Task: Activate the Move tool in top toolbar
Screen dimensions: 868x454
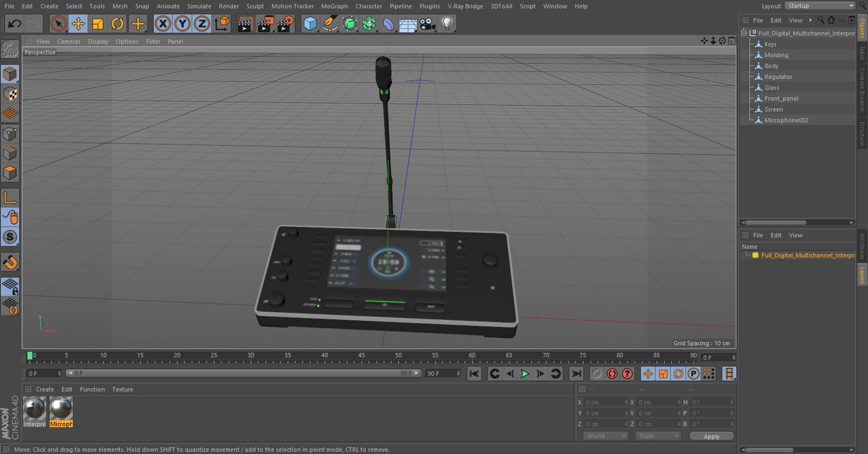Action: tap(78, 24)
